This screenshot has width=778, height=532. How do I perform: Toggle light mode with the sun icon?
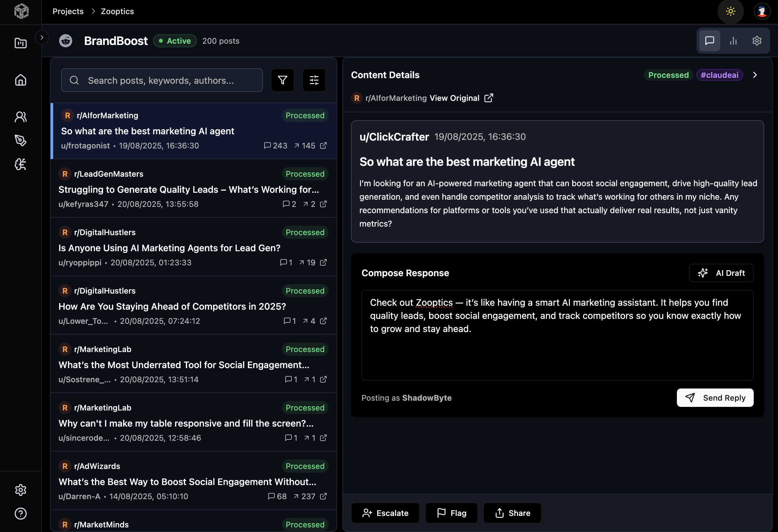tap(730, 11)
